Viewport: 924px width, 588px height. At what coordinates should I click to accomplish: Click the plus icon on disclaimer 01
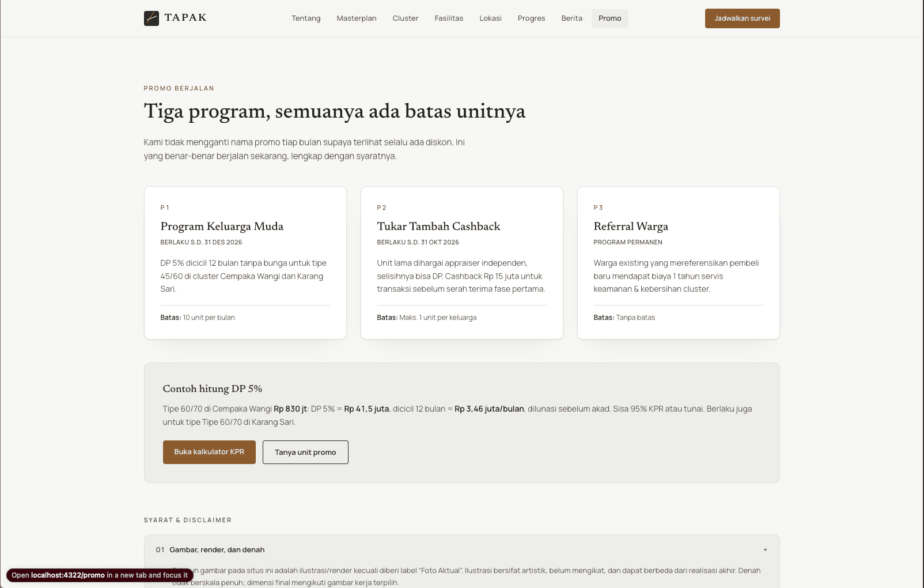tap(766, 549)
